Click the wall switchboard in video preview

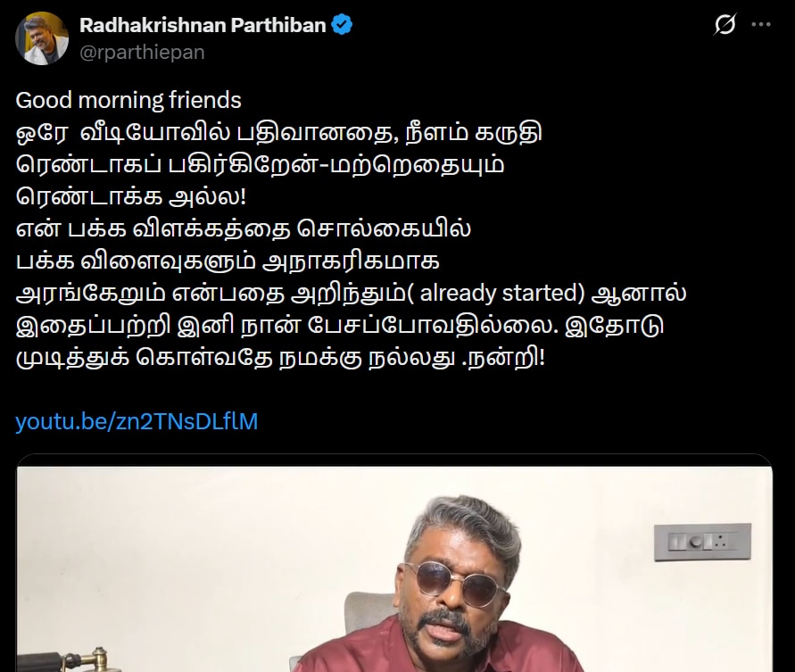[702, 543]
